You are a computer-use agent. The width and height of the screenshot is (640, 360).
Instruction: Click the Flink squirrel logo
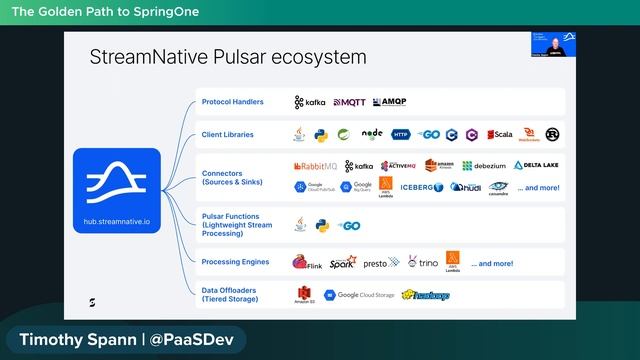(307, 262)
